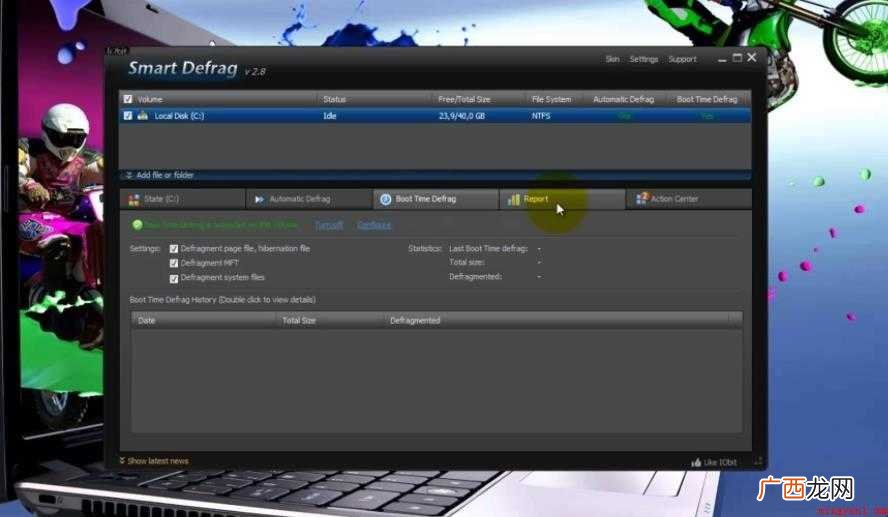Open the Skin menu
Screen dimensions: 888x517
click(x=612, y=59)
